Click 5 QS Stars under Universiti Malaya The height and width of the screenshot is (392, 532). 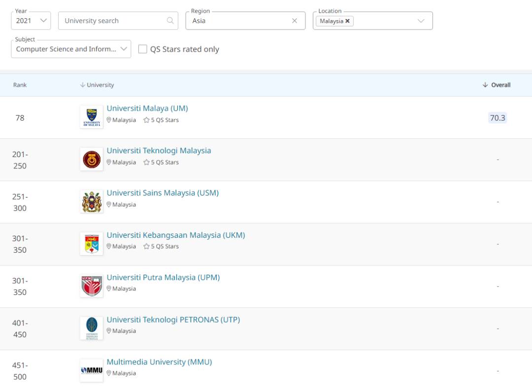165,120
